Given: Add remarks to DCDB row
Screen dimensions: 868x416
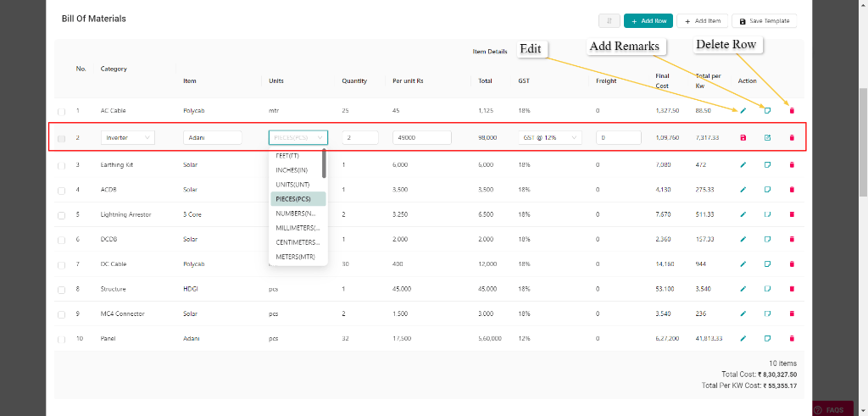Looking at the screenshot, I should [x=767, y=239].
